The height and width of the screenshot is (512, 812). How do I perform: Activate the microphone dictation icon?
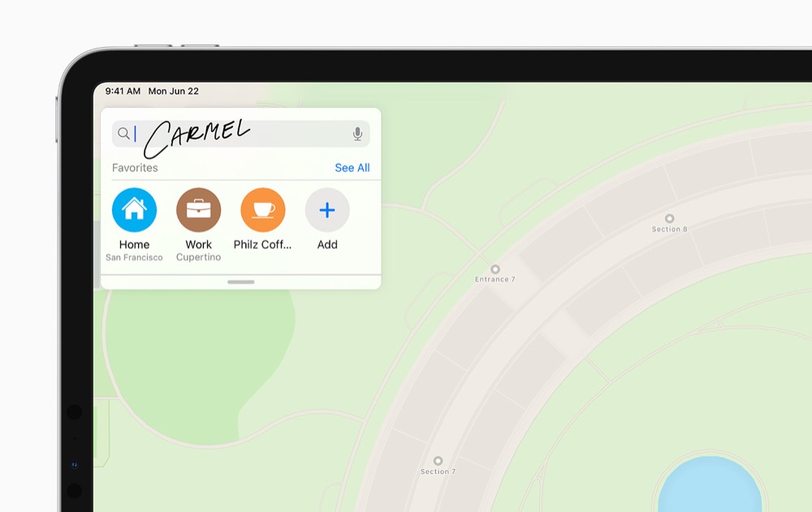[x=357, y=134]
